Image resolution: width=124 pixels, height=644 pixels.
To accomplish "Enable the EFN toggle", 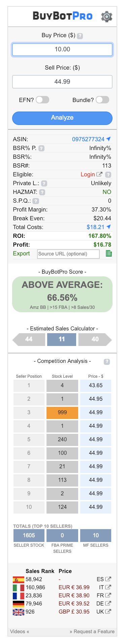I will pyautogui.click(x=42, y=100).
